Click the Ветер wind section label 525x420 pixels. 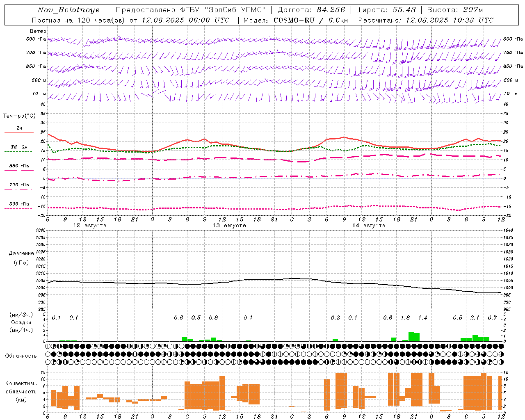pyautogui.click(x=38, y=31)
